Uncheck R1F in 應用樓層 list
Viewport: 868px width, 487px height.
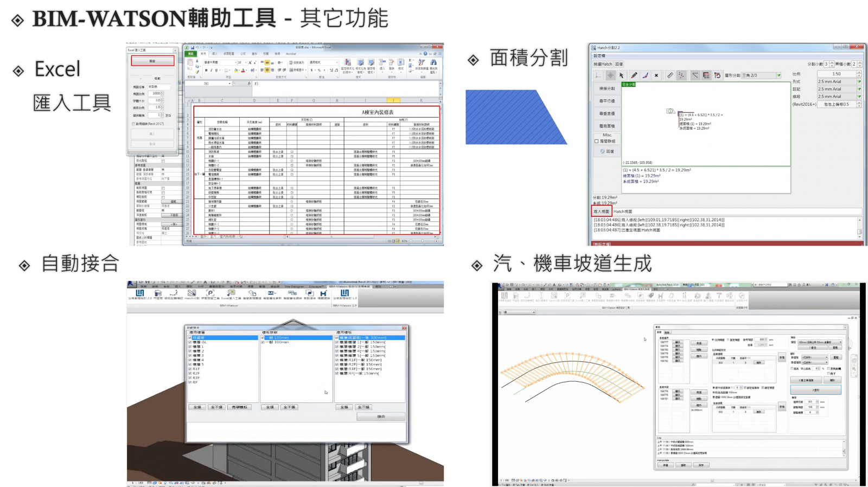(190, 369)
